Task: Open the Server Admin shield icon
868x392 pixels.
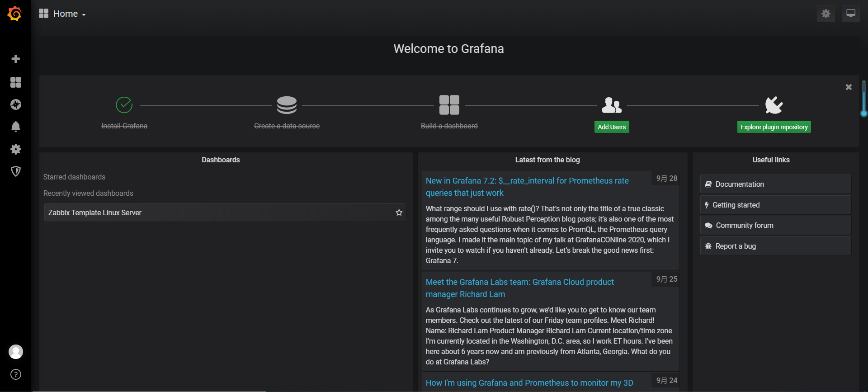Action: [16, 171]
